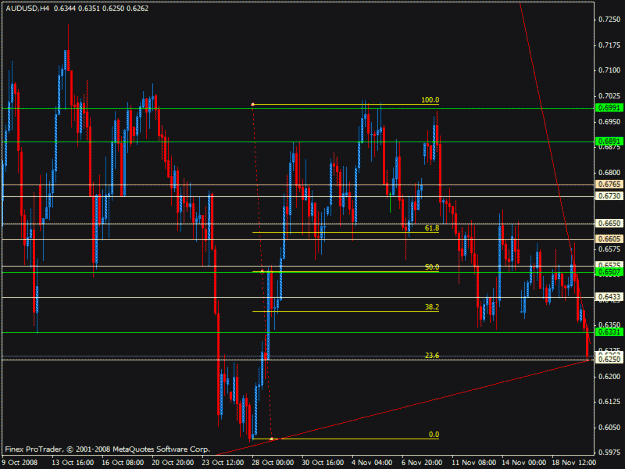Click the Fibonacci 61.8 level label
The image size is (625, 469).
pyautogui.click(x=432, y=228)
